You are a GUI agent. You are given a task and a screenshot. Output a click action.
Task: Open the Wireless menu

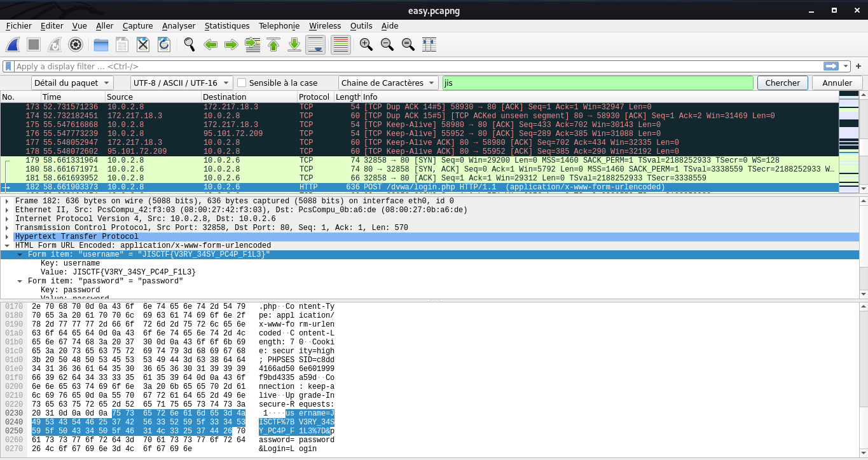point(325,25)
